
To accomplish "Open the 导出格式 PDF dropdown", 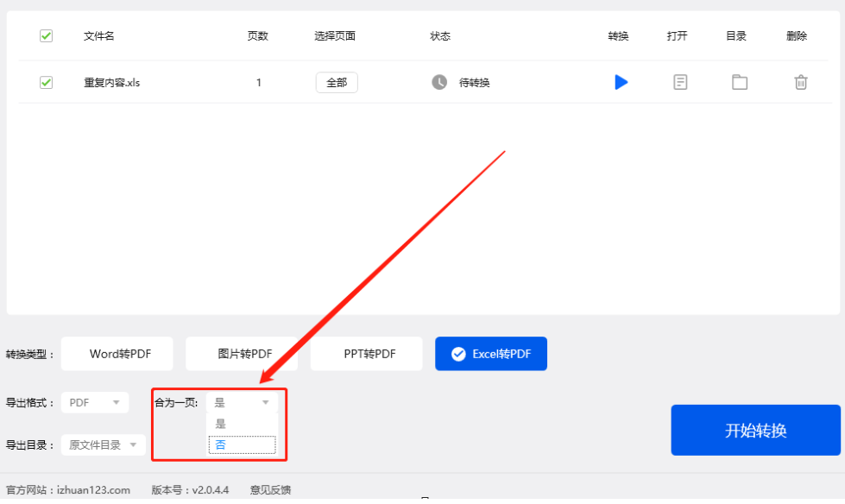I will [x=95, y=403].
